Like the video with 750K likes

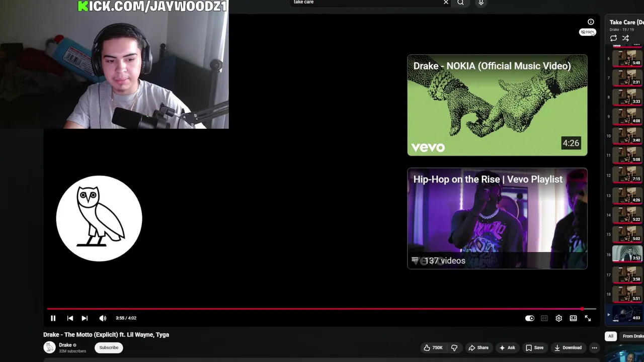tap(433, 347)
